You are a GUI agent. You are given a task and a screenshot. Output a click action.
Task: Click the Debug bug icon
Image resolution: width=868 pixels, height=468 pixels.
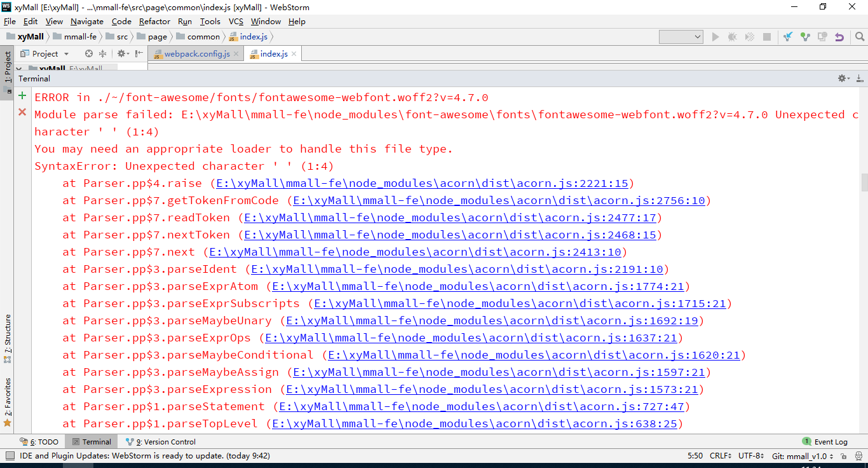point(732,37)
